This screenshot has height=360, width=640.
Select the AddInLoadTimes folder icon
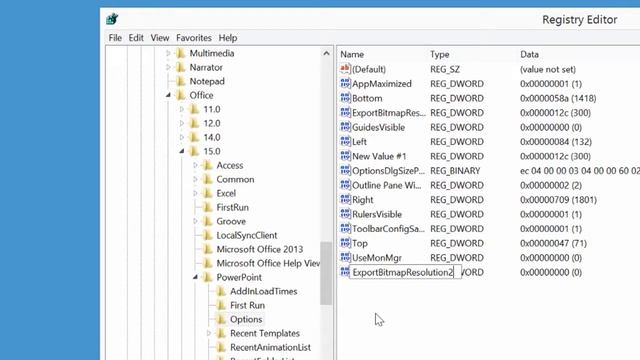[221, 291]
